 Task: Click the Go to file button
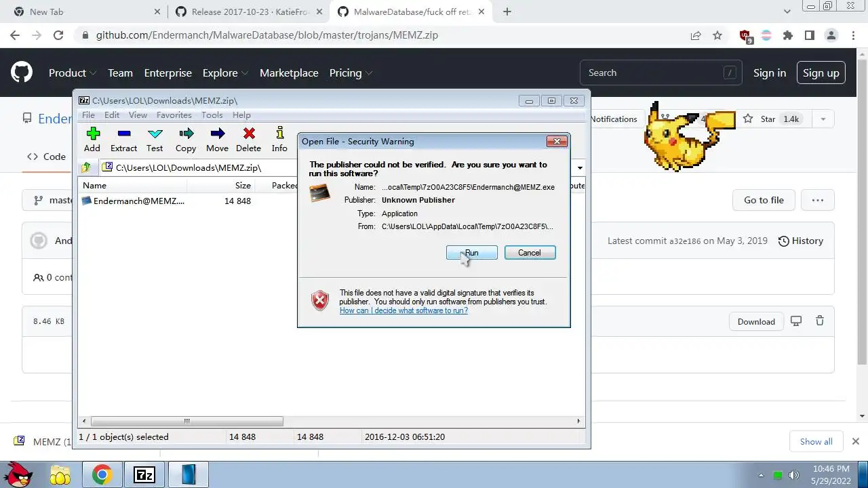pos(764,200)
